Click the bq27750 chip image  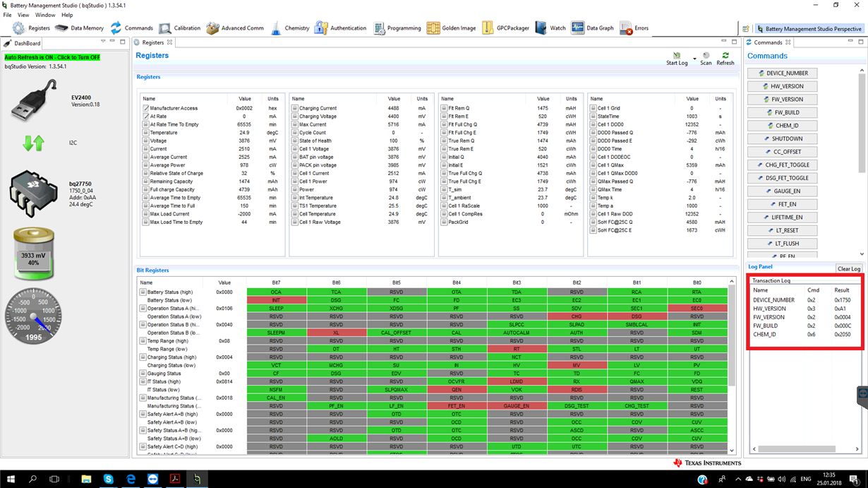click(x=33, y=192)
